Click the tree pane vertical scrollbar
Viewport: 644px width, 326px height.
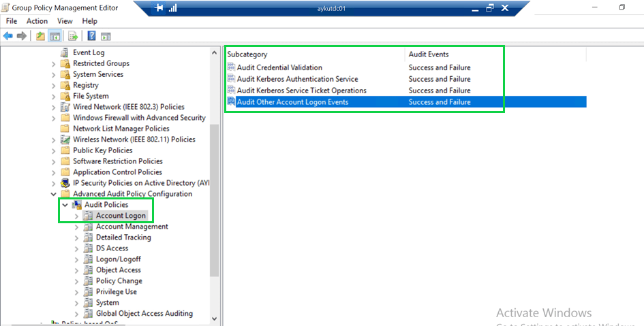tap(215, 204)
